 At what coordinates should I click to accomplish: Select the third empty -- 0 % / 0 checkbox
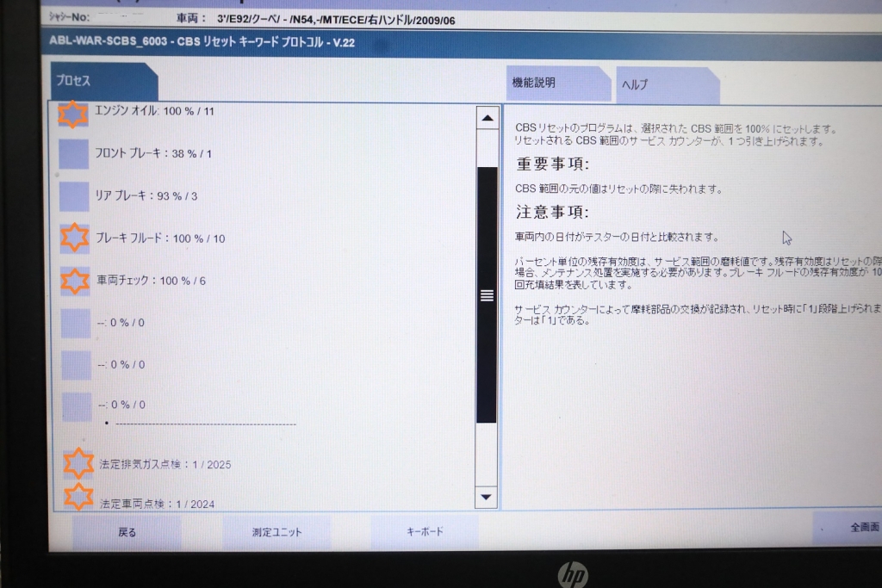tap(77, 406)
